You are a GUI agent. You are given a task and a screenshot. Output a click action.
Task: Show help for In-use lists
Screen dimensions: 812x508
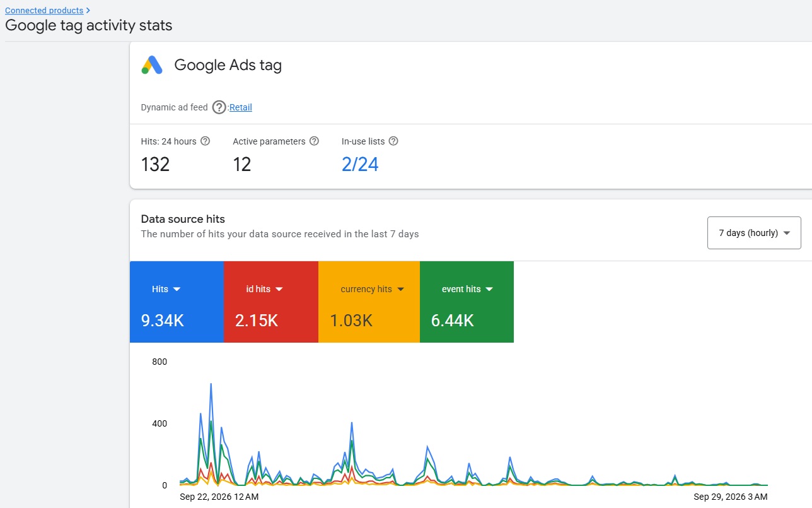(x=393, y=141)
